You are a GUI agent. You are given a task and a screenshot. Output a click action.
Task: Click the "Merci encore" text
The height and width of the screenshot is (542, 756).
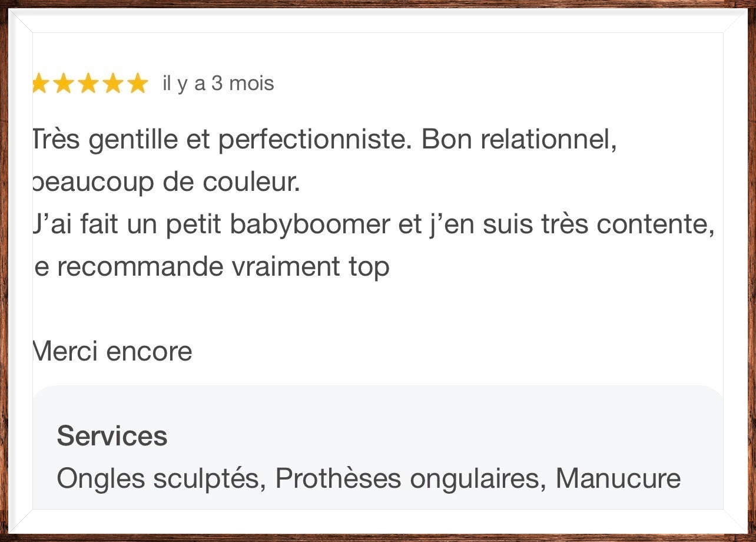[112, 352]
